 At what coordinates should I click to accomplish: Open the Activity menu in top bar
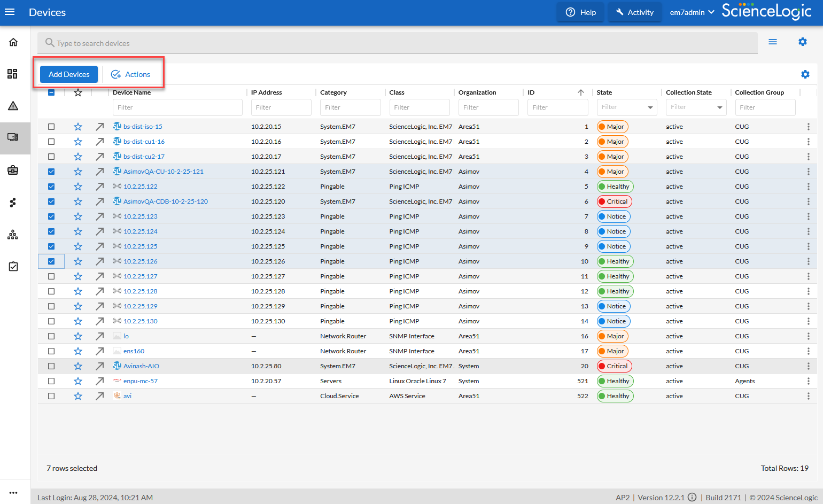point(635,12)
